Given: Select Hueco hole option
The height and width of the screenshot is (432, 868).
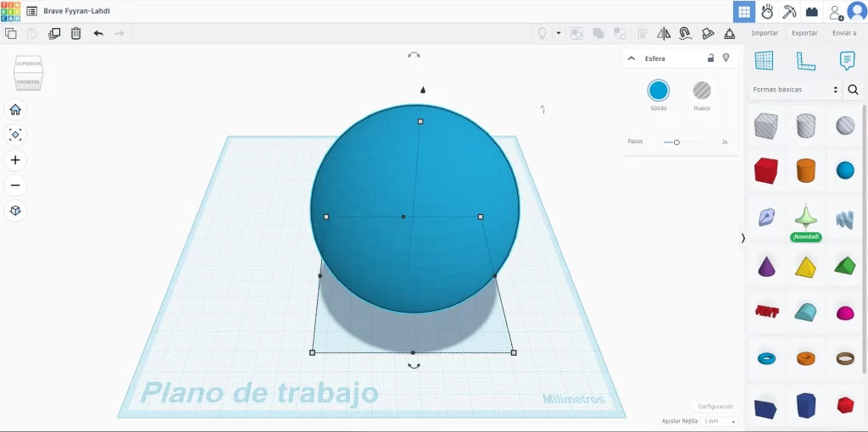Looking at the screenshot, I should pos(702,90).
